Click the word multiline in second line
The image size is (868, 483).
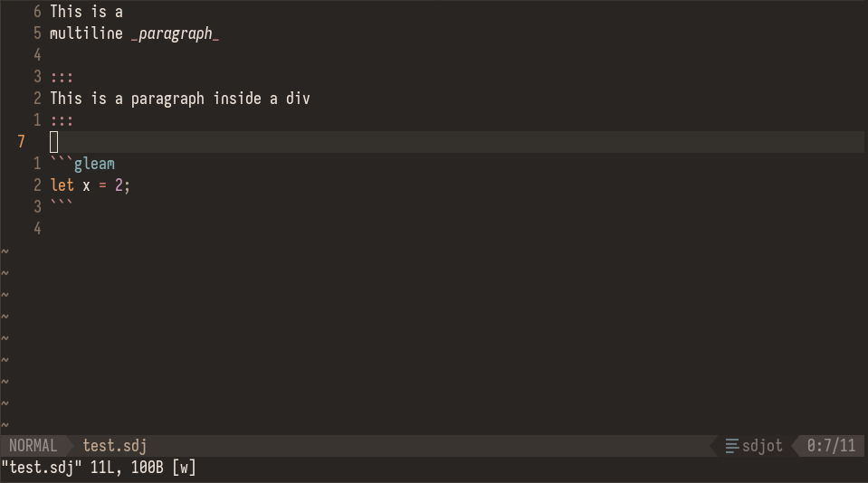click(86, 33)
